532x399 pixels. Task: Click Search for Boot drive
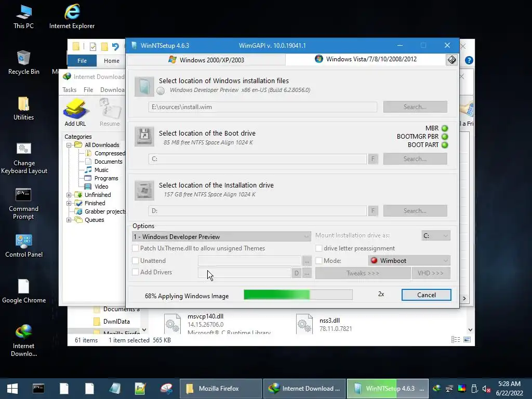[415, 159]
